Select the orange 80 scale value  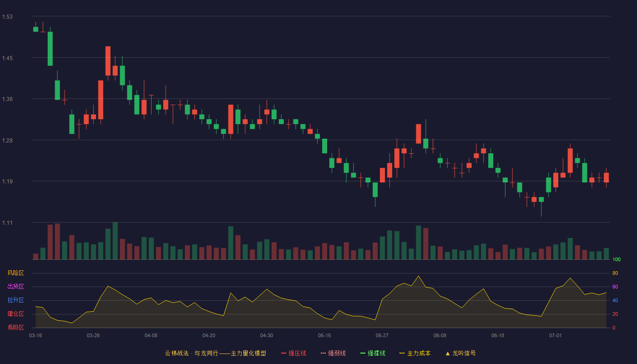tap(615, 273)
